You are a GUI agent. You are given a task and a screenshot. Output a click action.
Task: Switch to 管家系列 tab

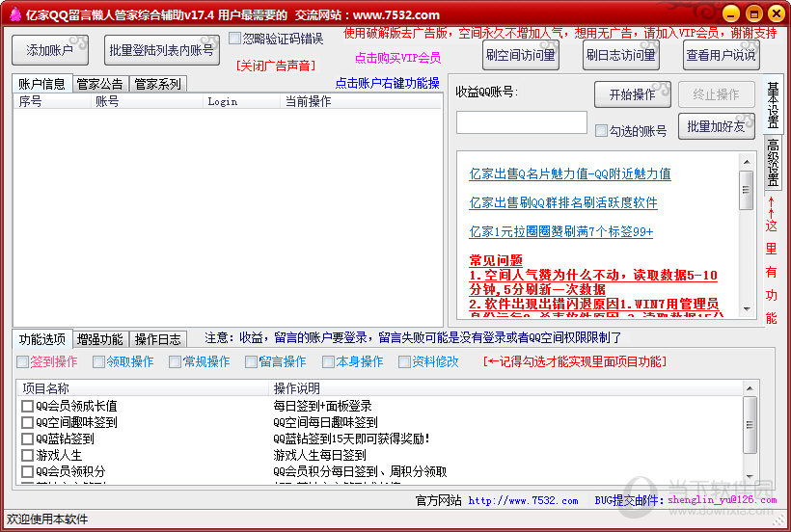pos(158,84)
